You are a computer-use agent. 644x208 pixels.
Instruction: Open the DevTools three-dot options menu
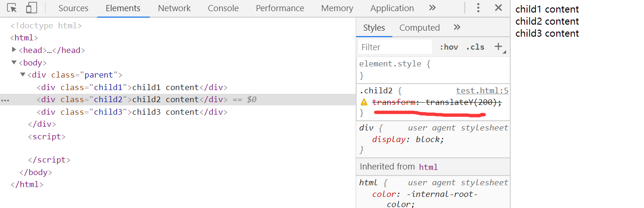click(x=479, y=8)
